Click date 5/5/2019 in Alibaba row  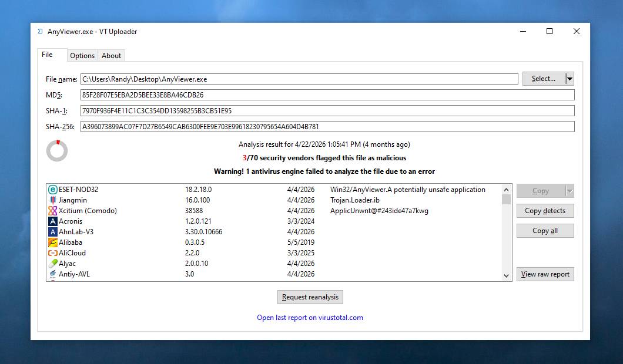click(x=301, y=242)
